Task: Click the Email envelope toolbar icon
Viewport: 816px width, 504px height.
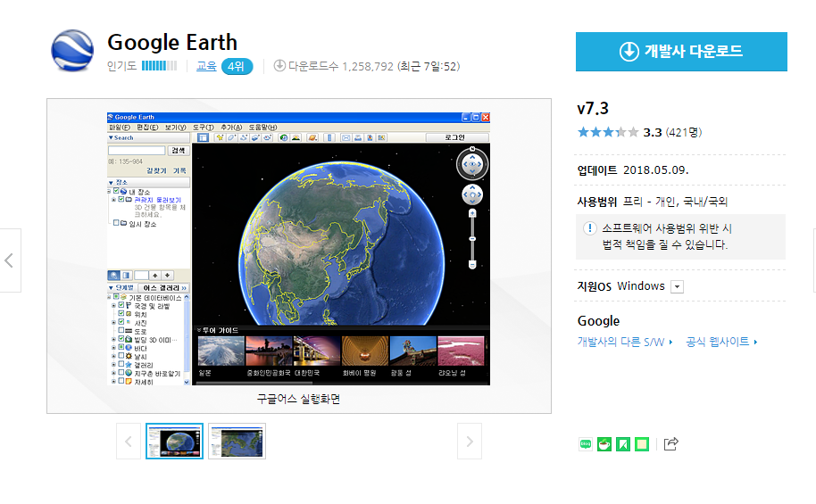Action: [x=346, y=137]
